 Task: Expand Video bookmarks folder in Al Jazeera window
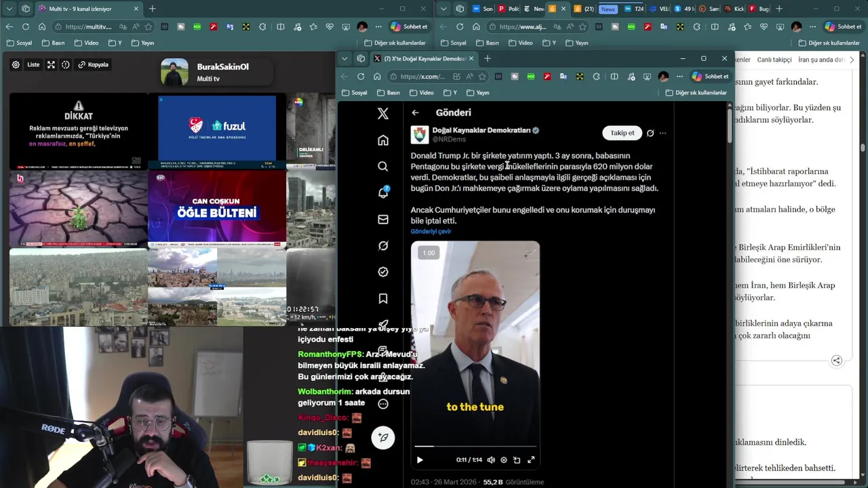[519, 43]
